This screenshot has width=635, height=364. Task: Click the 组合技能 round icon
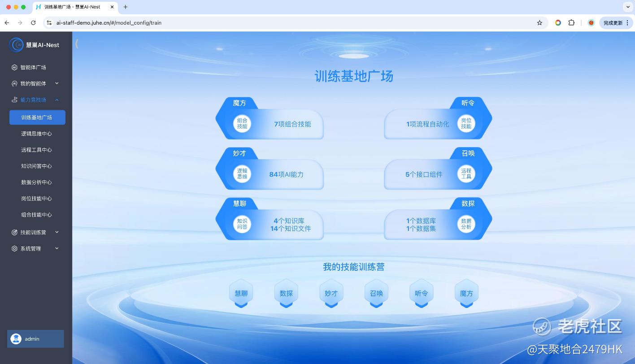point(242,124)
